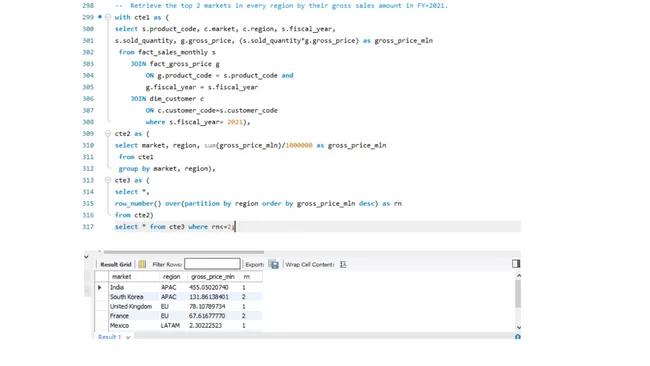
Task: Collapse the cte2 block at line 309
Action: (x=108, y=133)
